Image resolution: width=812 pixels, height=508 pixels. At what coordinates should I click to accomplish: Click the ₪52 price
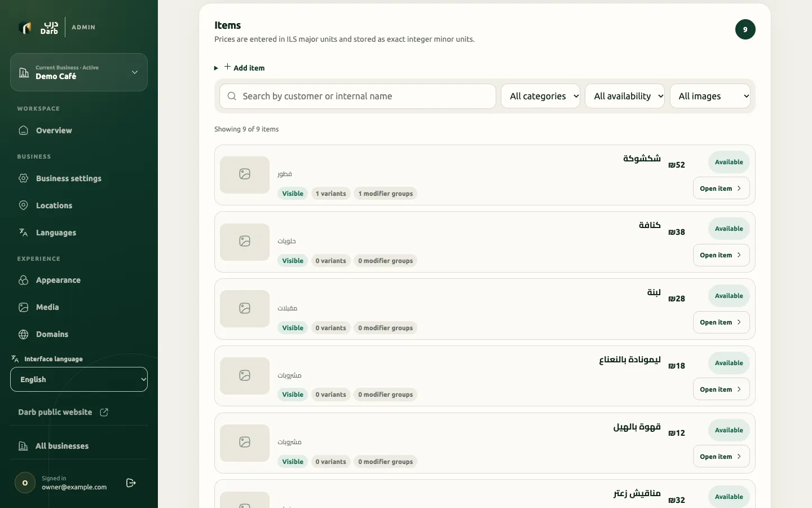pos(677,165)
